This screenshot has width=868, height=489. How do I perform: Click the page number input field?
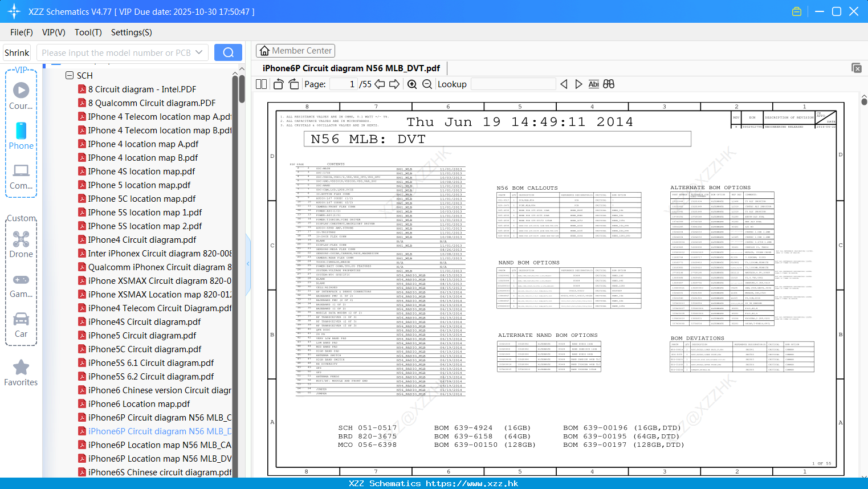(x=344, y=84)
